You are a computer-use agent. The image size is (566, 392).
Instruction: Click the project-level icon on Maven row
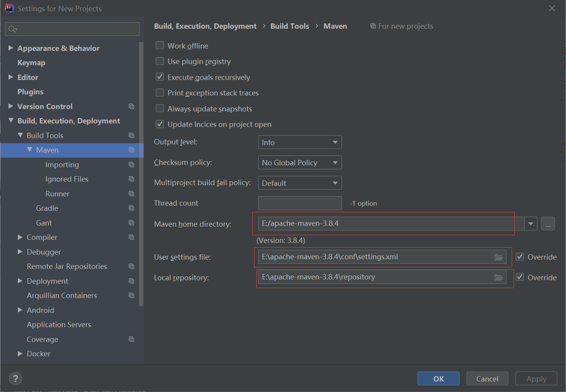(x=132, y=150)
